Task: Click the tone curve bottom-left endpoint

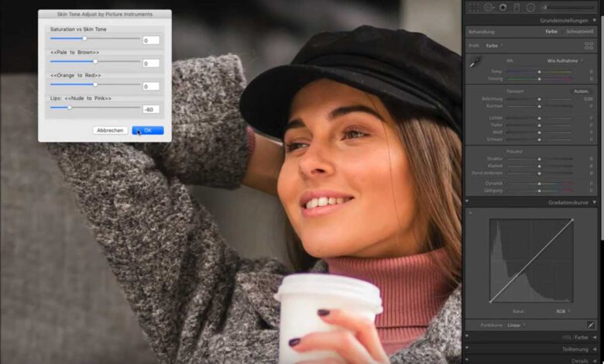Action: (490, 301)
